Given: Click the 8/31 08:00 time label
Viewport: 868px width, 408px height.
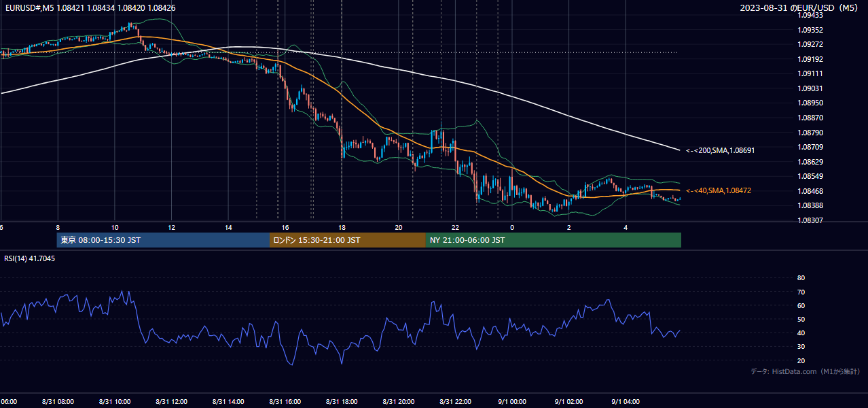Looking at the screenshot, I should 58,402.
